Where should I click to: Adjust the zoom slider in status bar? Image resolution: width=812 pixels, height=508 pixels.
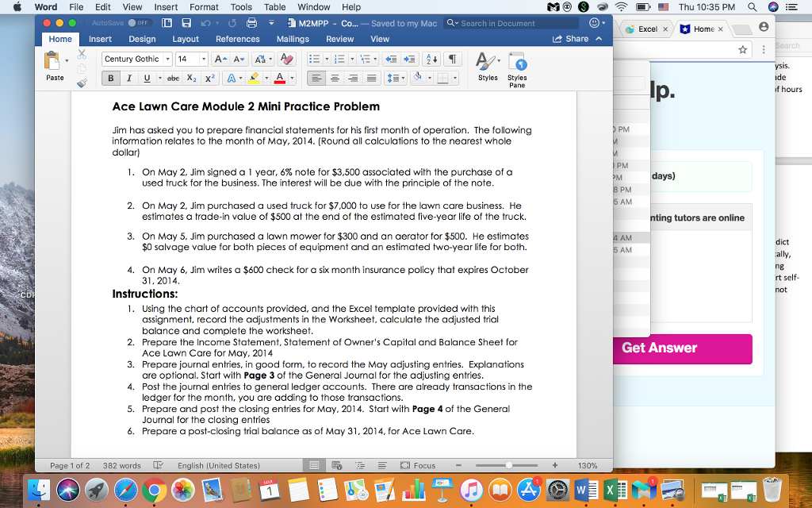[x=508, y=465]
